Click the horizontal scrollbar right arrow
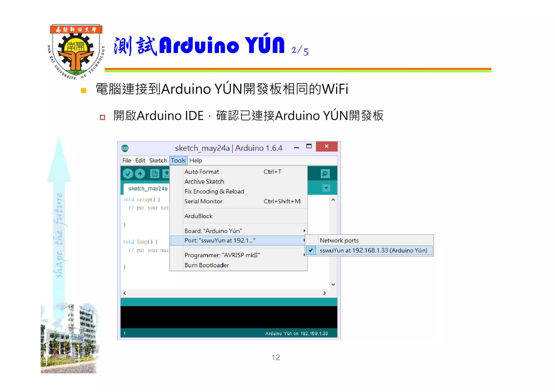The width and height of the screenshot is (555, 392). click(325, 293)
